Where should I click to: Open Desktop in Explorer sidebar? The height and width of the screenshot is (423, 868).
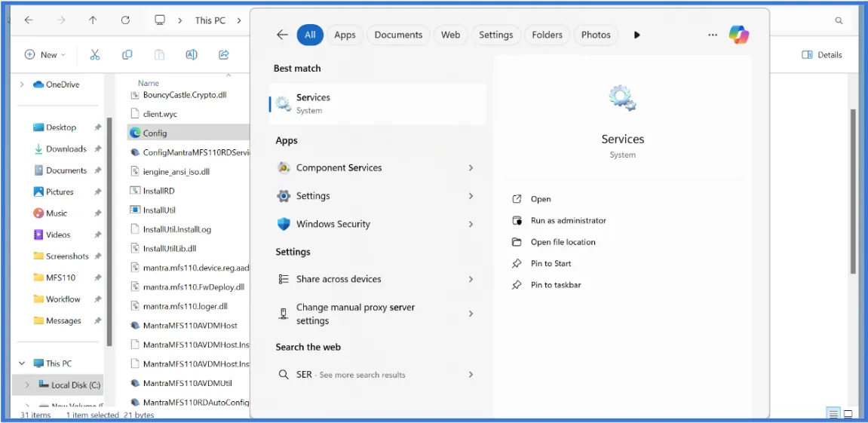(61, 127)
